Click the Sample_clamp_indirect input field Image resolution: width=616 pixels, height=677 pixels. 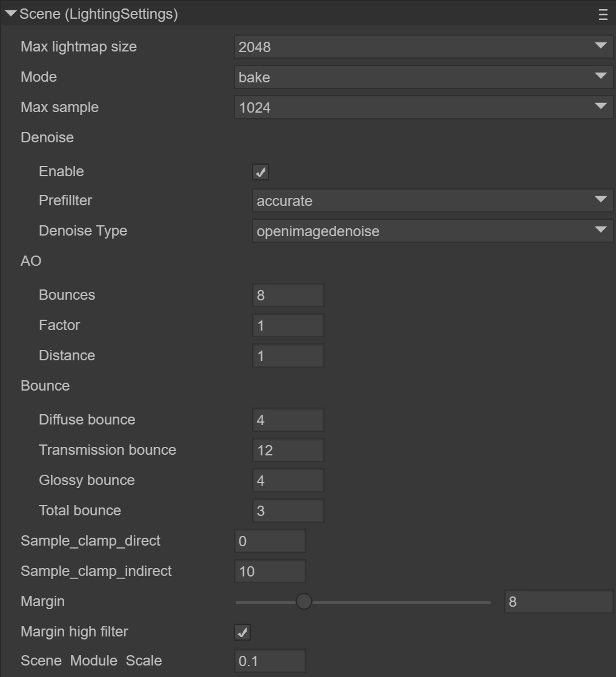270,571
